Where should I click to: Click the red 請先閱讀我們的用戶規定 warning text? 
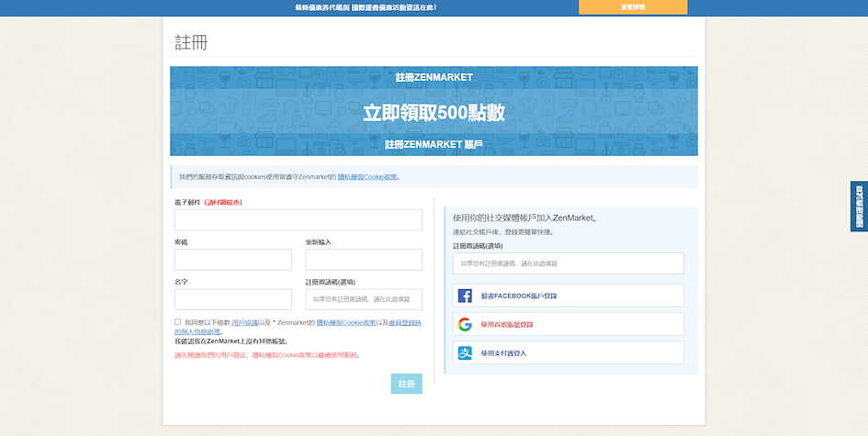click(x=268, y=355)
